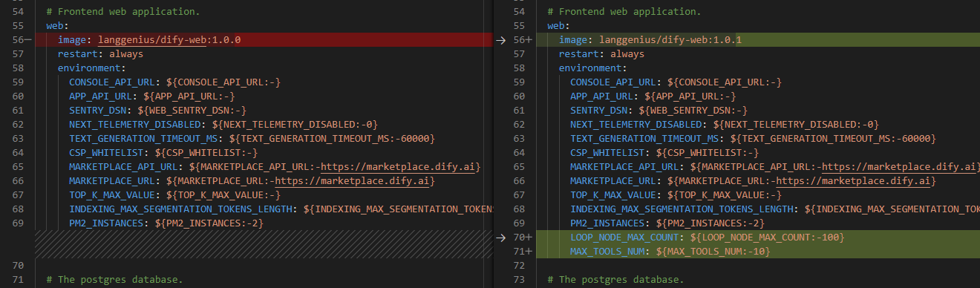Click the revert arrow beside line 56
980x288 pixels.
point(500,40)
